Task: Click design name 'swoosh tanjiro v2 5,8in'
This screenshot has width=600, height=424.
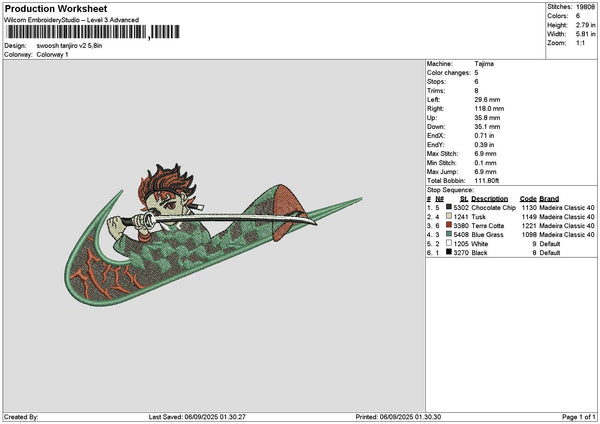Action: (69, 46)
